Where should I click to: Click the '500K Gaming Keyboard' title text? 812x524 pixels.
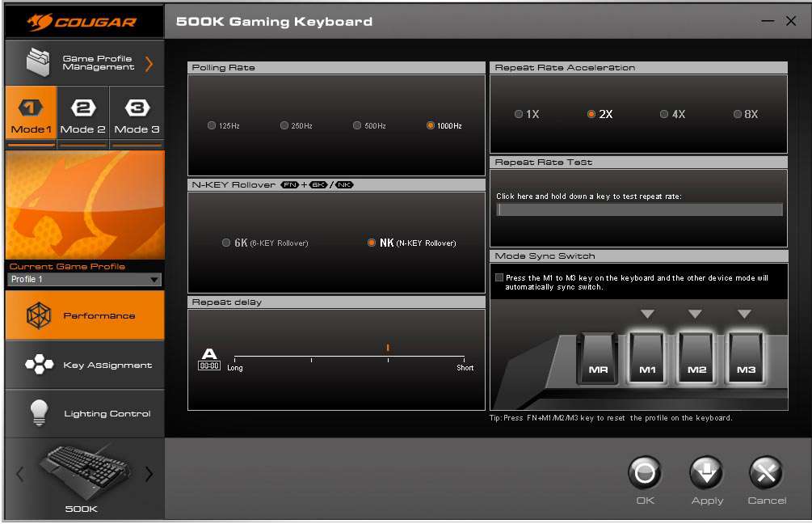pos(274,22)
